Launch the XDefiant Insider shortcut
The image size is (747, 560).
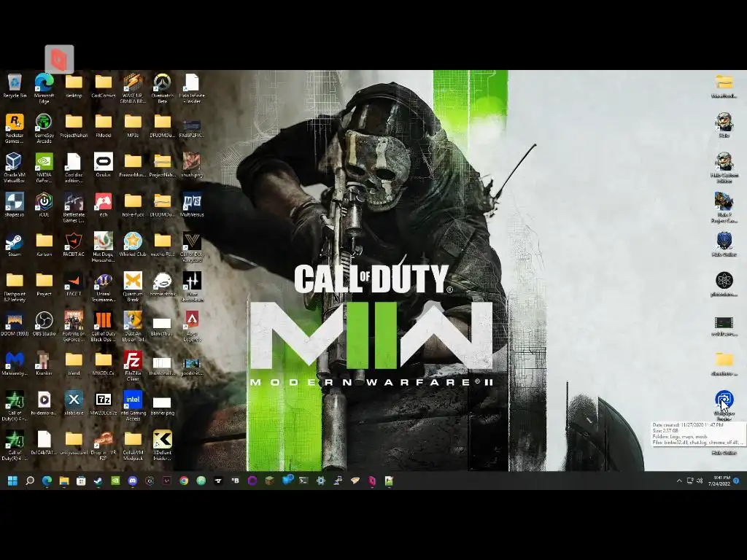(162, 446)
